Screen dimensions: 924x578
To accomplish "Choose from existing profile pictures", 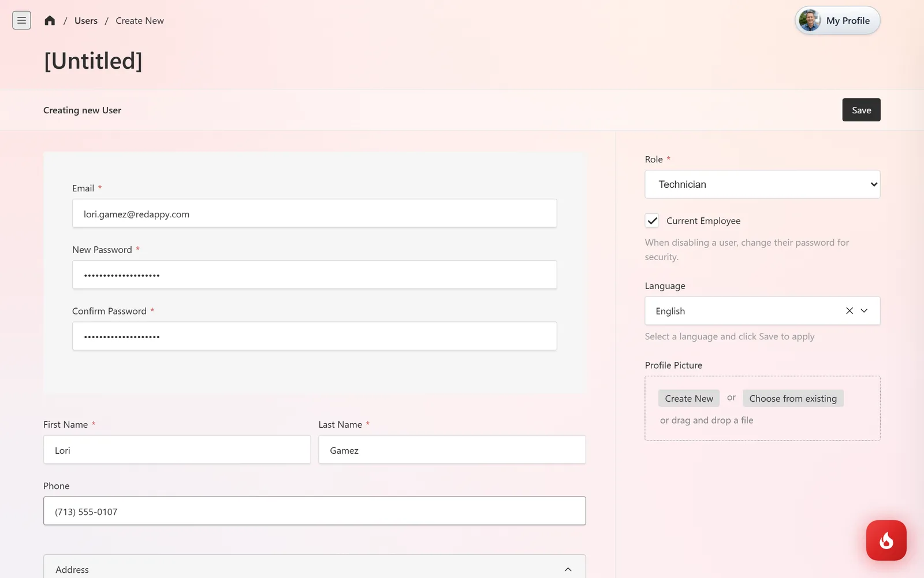I will click(x=793, y=398).
